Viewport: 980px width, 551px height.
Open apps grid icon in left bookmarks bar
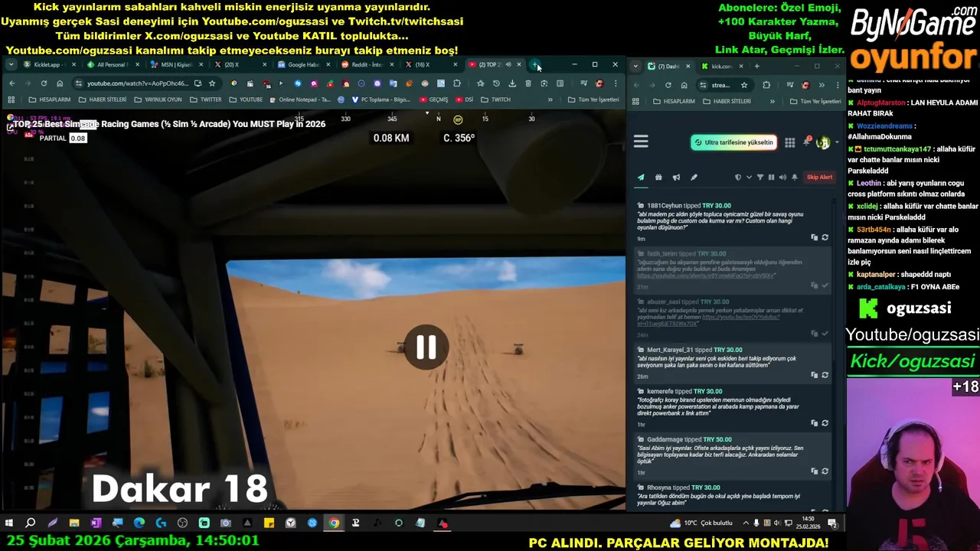(x=11, y=99)
